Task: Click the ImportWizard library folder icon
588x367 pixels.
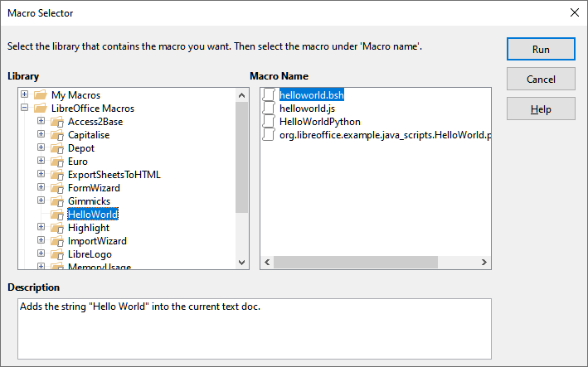Action: (57, 241)
